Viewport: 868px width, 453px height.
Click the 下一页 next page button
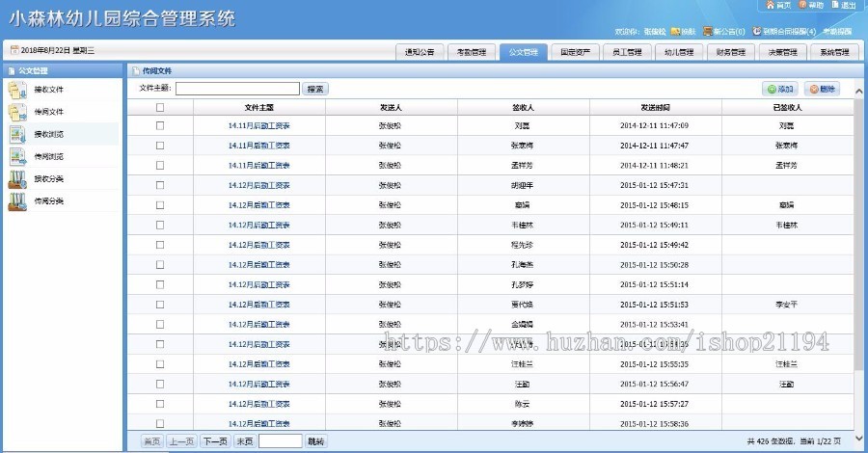coord(215,441)
